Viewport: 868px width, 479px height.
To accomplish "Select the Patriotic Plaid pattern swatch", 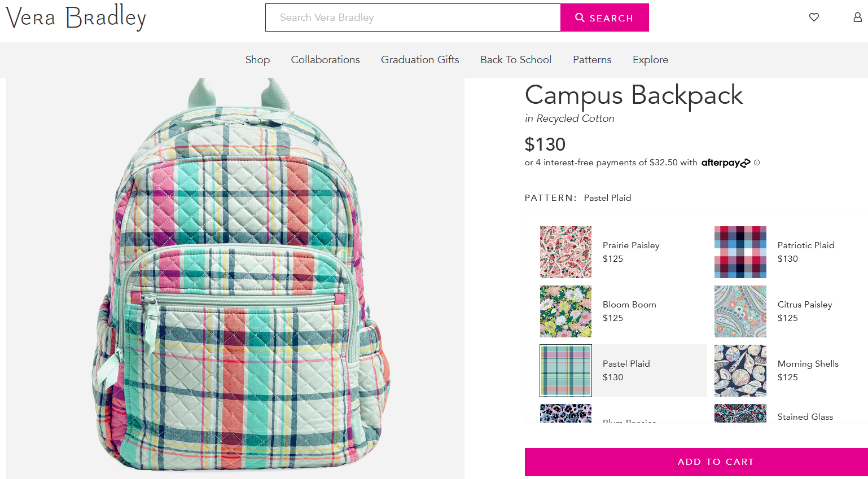I will coord(740,252).
